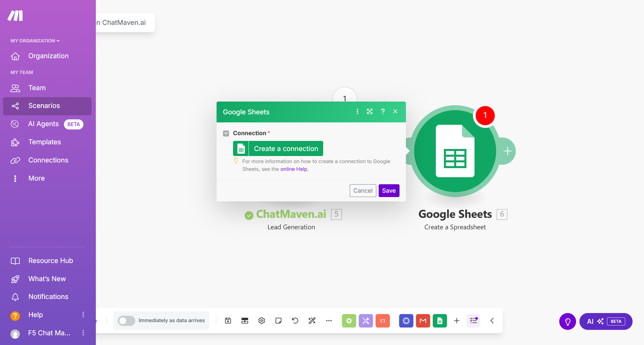
Task: Click the red Gmail favorites icon
Action: tap(423, 320)
